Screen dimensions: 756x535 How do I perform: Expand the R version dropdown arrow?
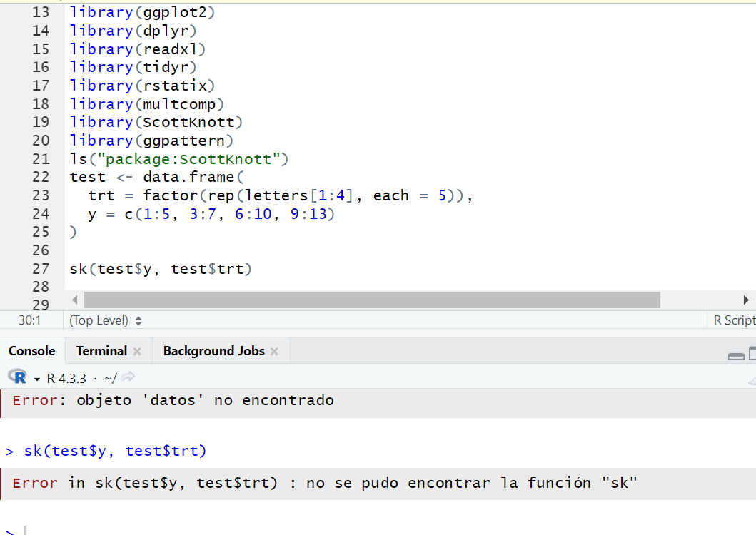point(36,379)
